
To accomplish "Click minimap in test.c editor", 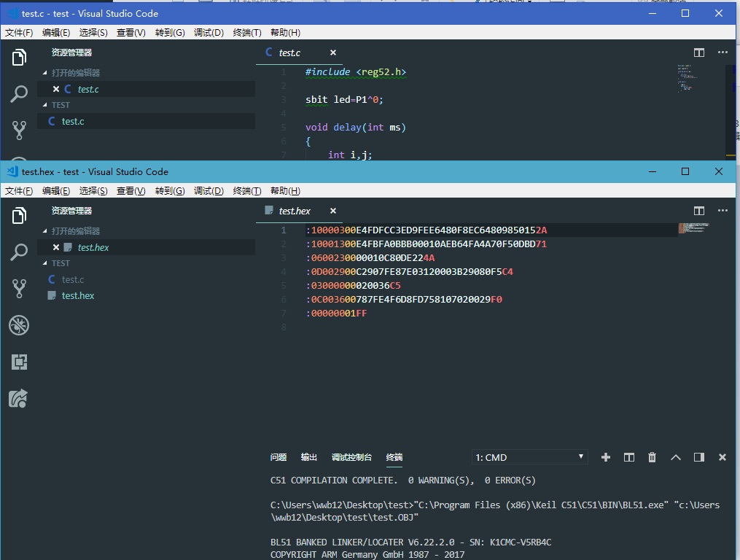I will [x=687, y=78].
